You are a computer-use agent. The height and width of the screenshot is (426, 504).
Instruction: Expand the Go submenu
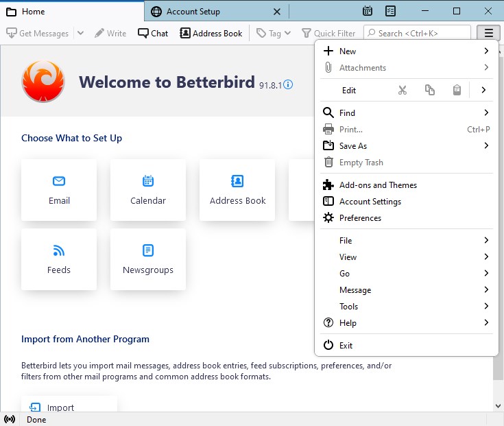[406, 273]
